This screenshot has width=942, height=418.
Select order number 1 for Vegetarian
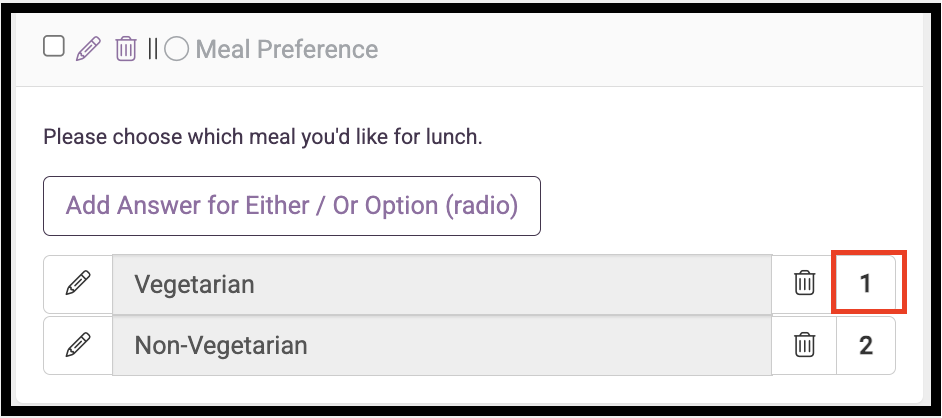point(865,283)
